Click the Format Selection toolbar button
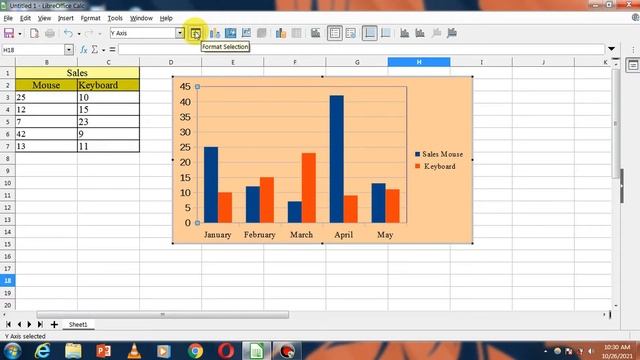 (196, 33)
